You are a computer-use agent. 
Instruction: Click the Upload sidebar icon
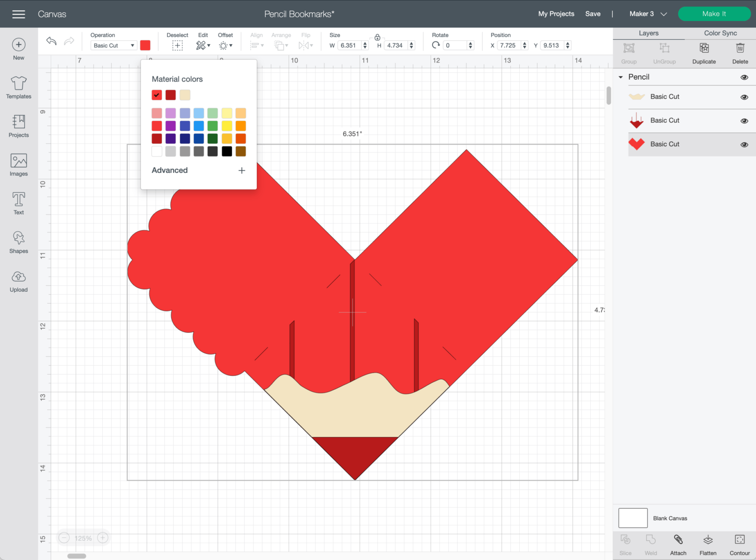click(x=18, y=280)
